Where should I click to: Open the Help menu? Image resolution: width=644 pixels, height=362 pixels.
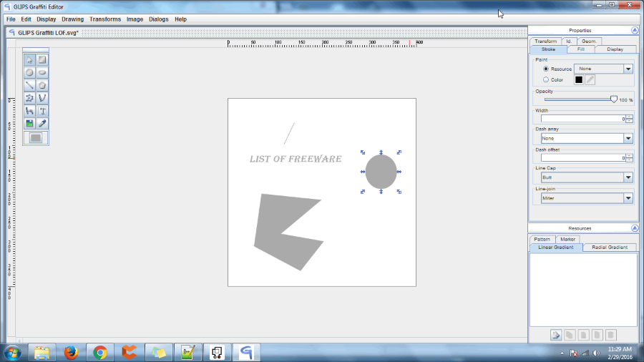[x=180, y=19]
